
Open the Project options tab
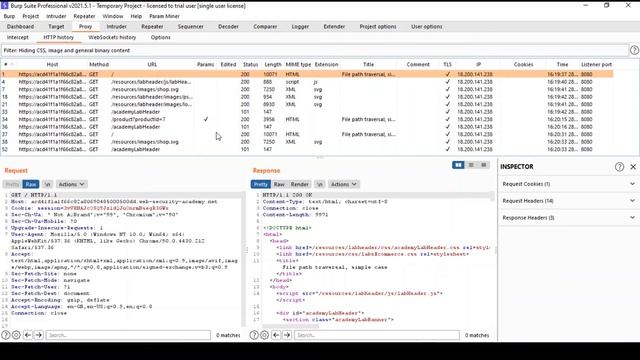pos(378,27)
